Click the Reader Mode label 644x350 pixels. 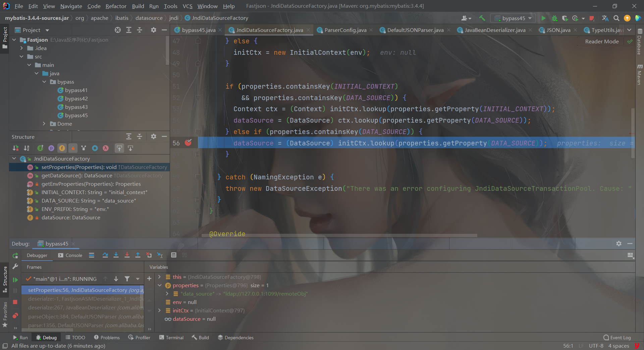coord(602,42)
